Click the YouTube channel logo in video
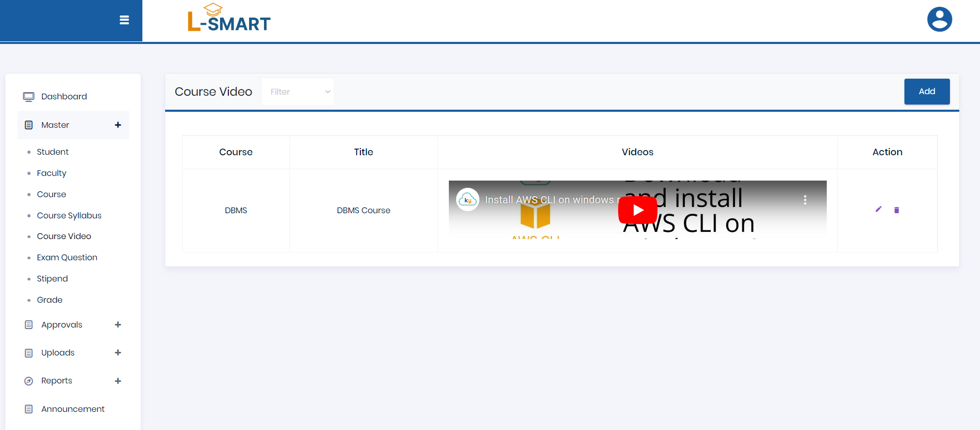980x430 pixels. click(x=467, y=200)
